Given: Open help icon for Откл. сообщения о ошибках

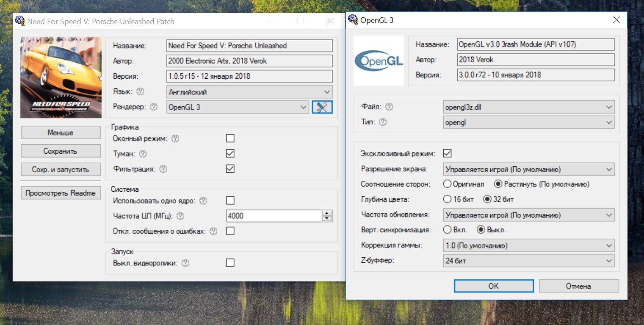Looking at the screenshot, I should click(x=213, y=231).
